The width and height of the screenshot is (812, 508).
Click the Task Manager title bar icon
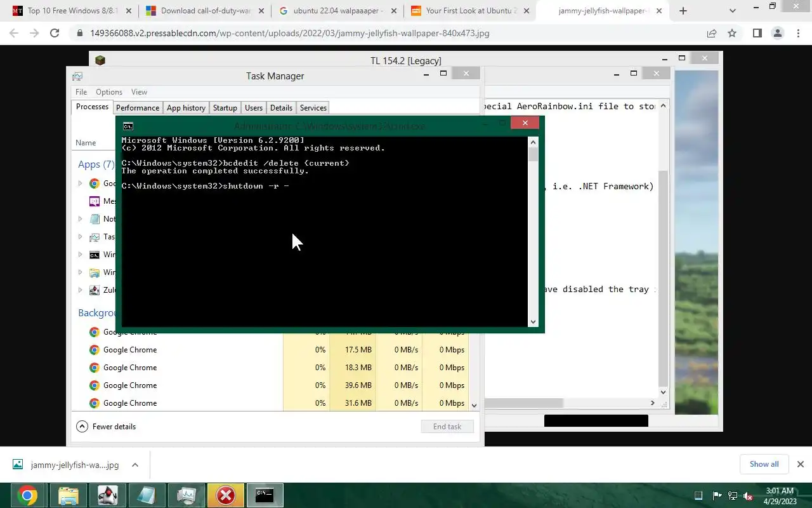77,76
